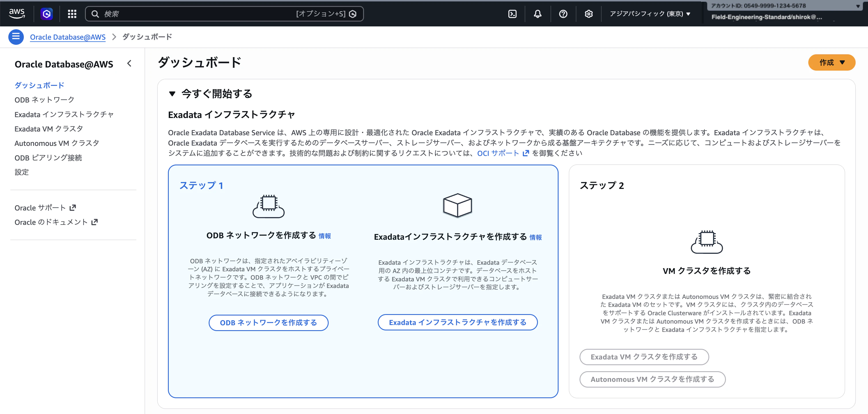Collapse the Oracle Database@AWS sidebar chevron
868x414 pixels.
coord(129,63)
